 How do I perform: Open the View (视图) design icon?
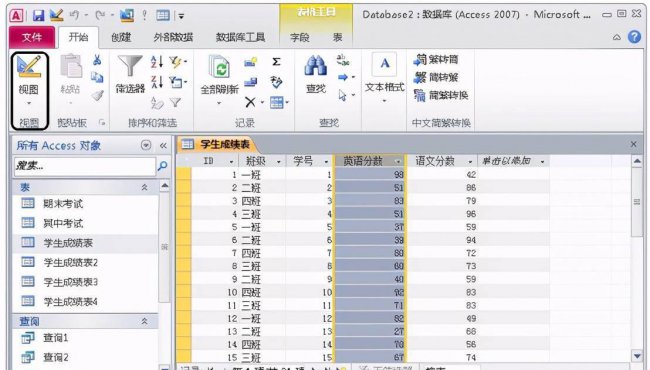[x=29, y=67]
